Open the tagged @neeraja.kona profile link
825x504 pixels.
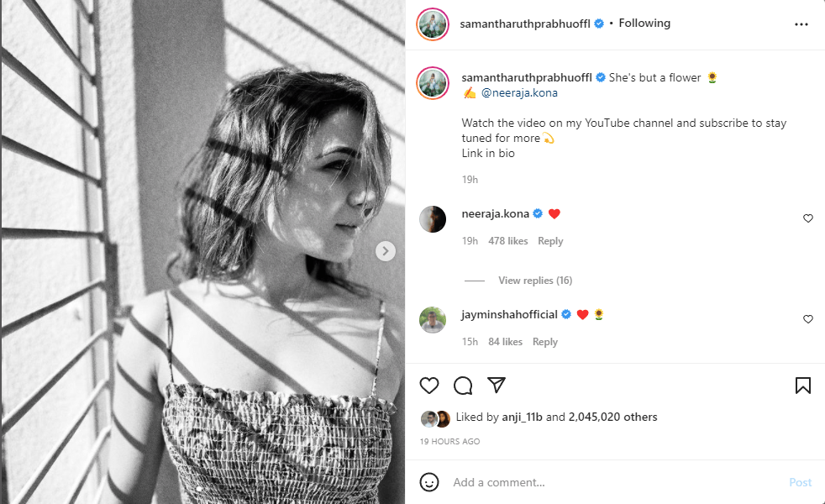pos(519,93)
